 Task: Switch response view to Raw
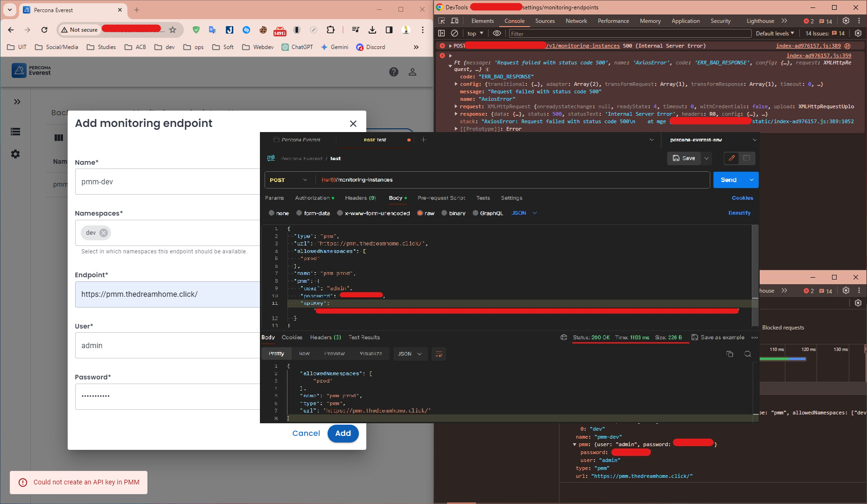coord(304,354)
